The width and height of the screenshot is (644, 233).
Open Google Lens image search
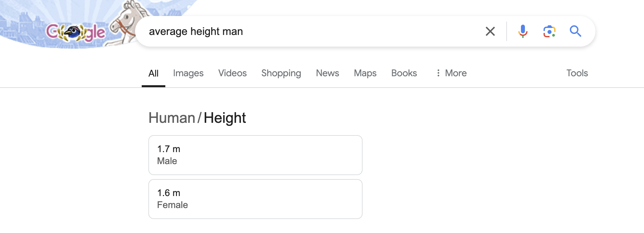pos(549,31)
